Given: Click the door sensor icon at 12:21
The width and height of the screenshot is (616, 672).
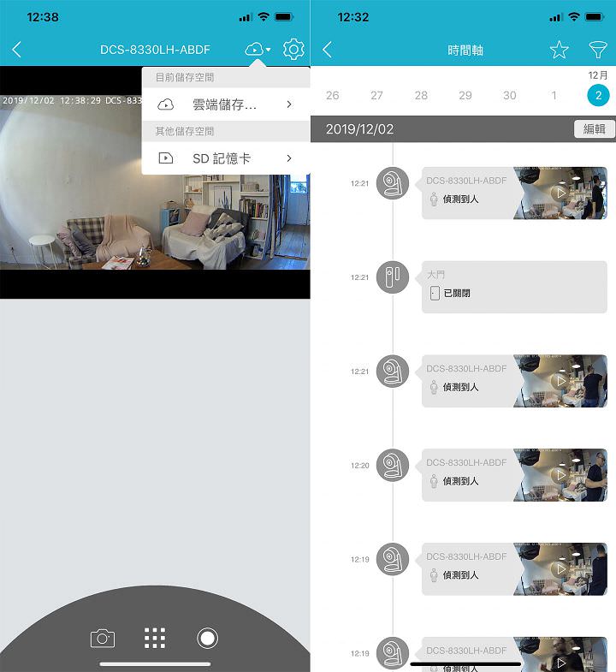Looking at the screenshot, I should (x=393, y=277).
